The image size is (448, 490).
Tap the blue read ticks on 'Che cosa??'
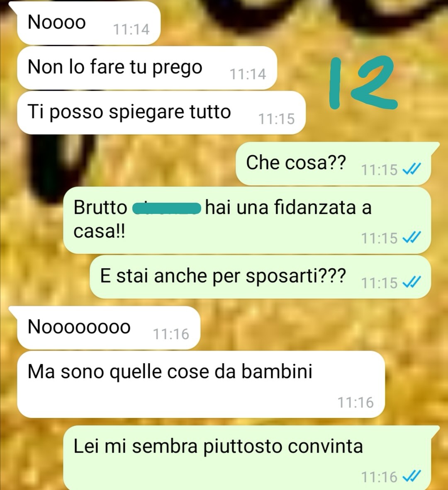[x=411, y=169]
